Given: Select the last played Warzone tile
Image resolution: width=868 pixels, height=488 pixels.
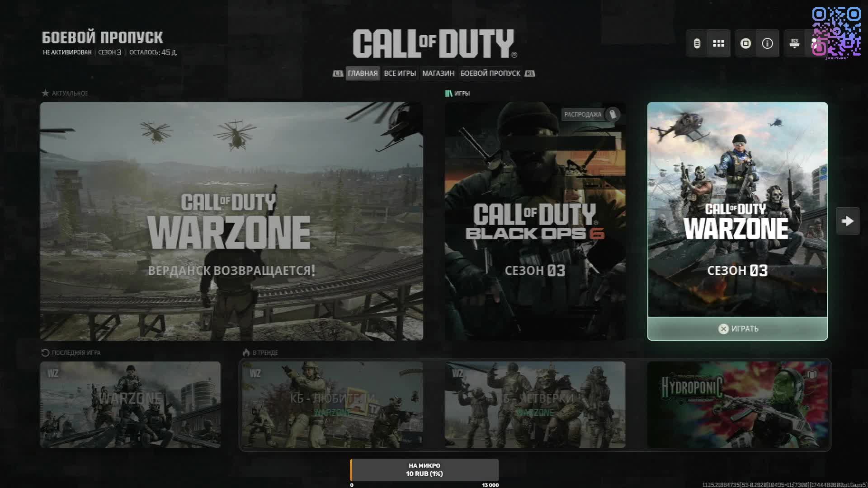Looking at the screenshot, I should (130, 404).
